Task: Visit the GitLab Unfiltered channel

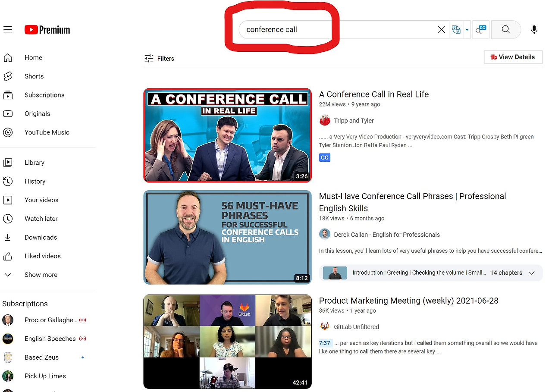Action: pyautogui.click(x=357, y=327)
